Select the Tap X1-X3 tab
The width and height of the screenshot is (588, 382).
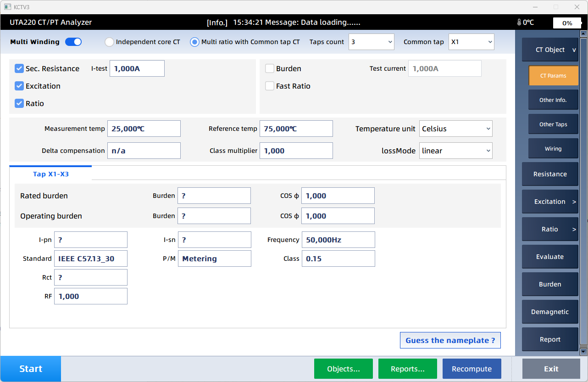(x=50, y=174)
